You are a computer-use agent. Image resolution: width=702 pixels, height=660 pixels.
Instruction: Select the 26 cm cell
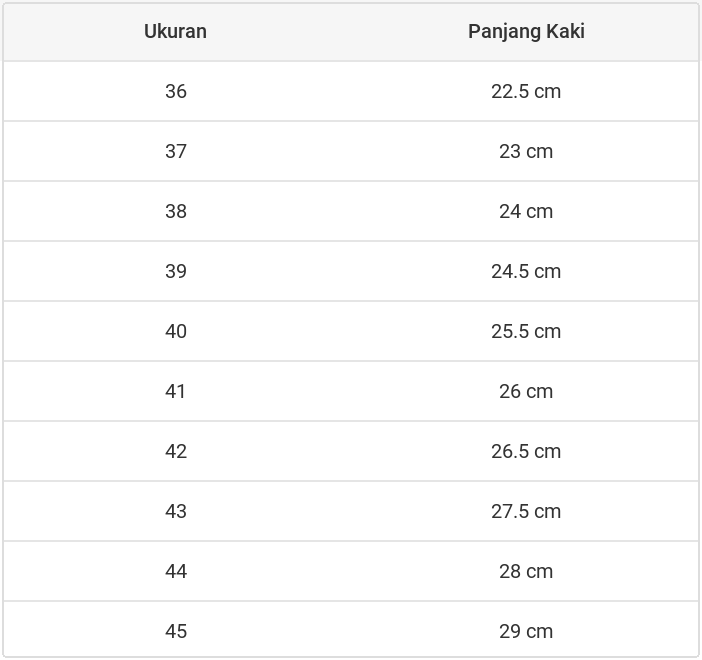526,391
